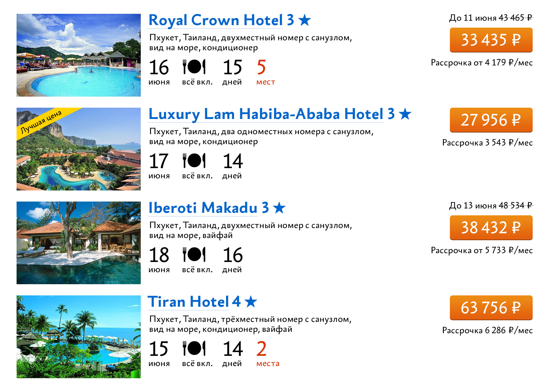
Task: Click the star next to Tiran Hotel 4
Action: [x=251, y=302]
